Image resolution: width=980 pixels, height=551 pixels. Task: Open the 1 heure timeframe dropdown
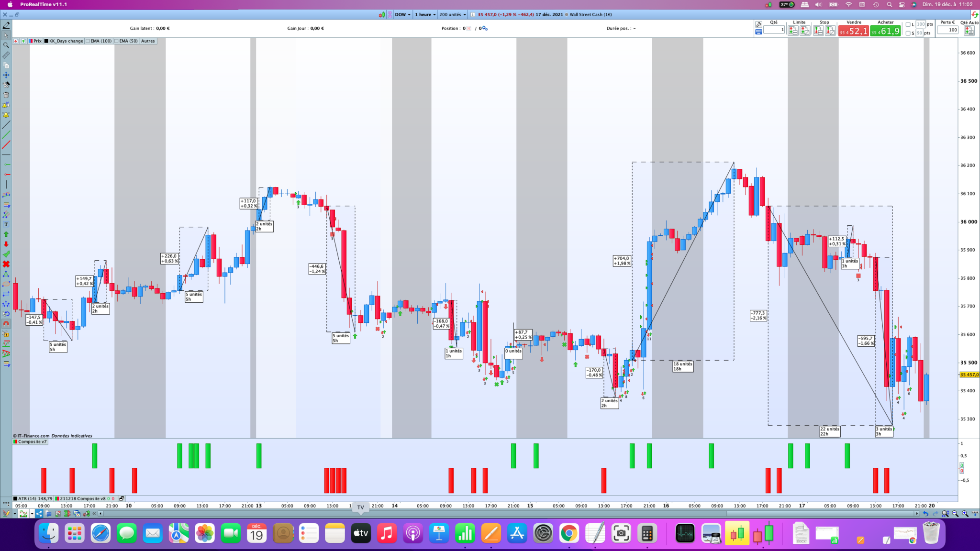tap(425, 15)
